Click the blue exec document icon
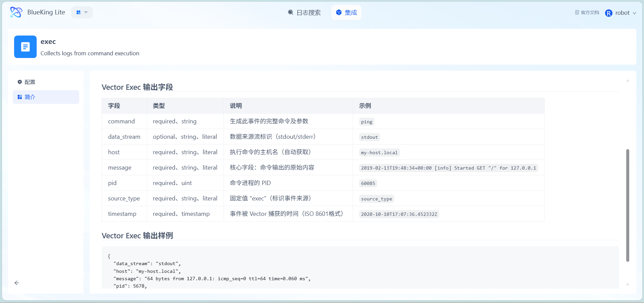This screenshot has width=644, height=303. tap(25, 47)
